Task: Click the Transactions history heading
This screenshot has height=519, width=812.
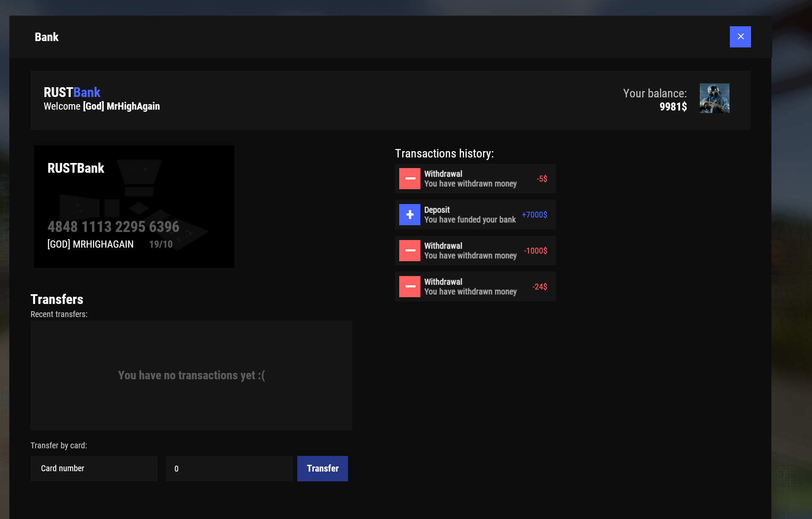Action: 444,153
